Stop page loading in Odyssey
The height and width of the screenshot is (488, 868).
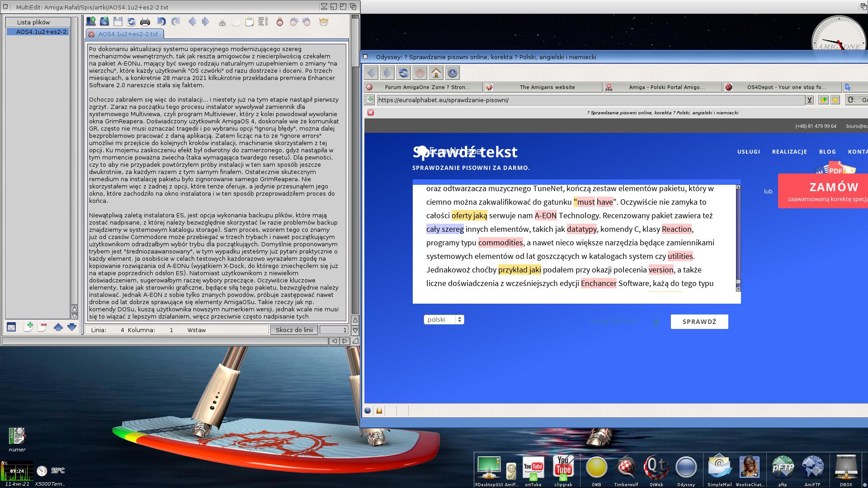[420, 73]
